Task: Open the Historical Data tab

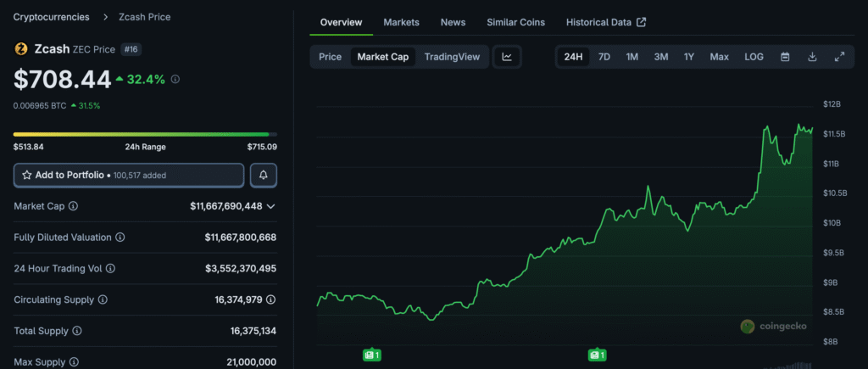Action: click(x=605, y=22)
